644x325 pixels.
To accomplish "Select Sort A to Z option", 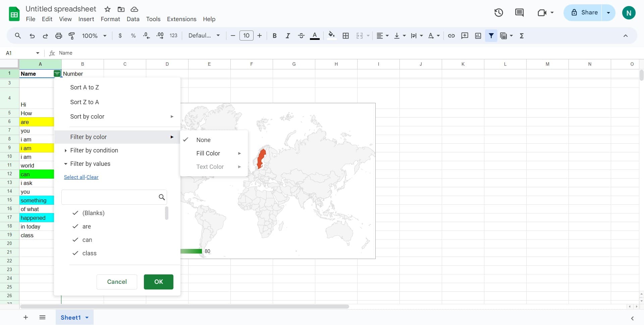I will [85, 87].
